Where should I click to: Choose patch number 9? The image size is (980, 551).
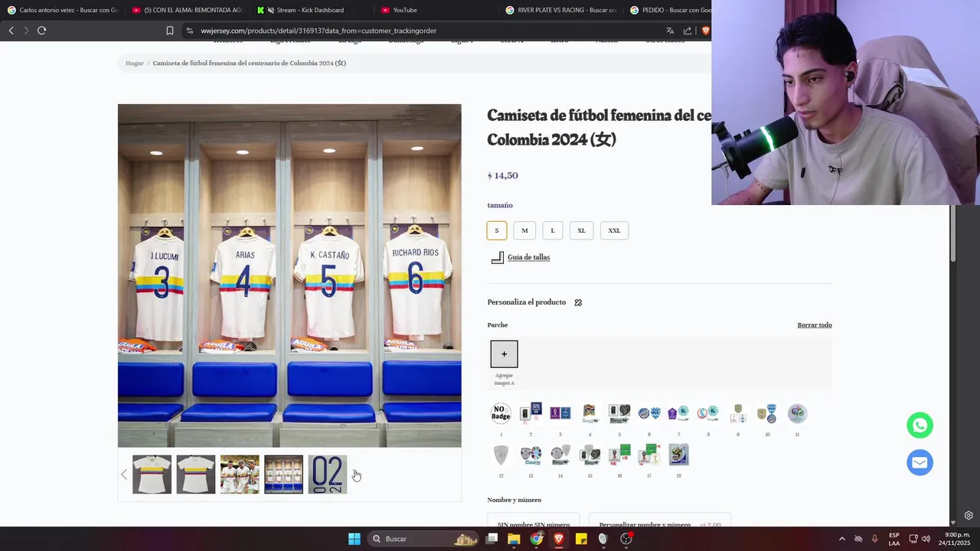pyautogui.click(x=738, y=413)
